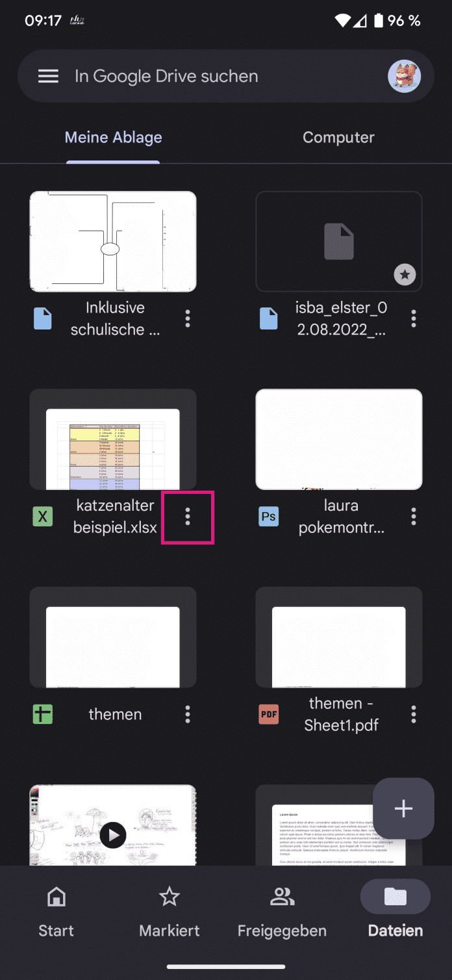Viewport: 452px width, 980px height.
Task: Open more options for themen spreadsheet
Action: 188,715
